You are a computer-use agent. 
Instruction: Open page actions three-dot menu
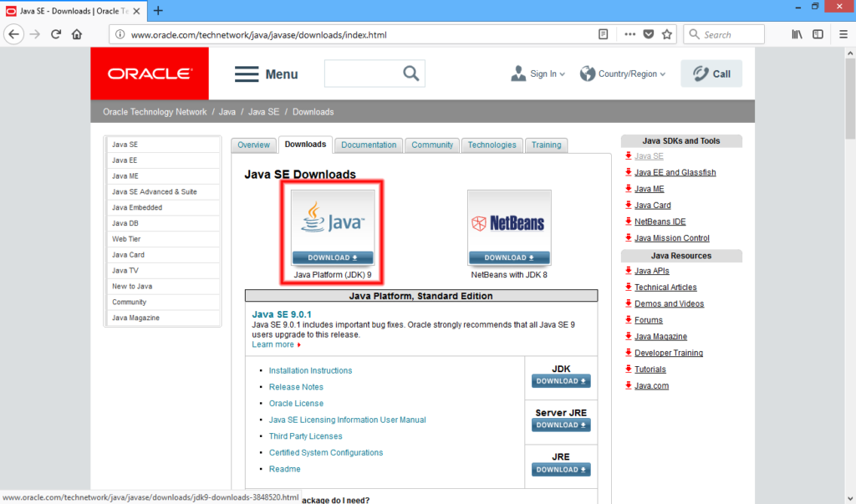click(x=630, y=34)
